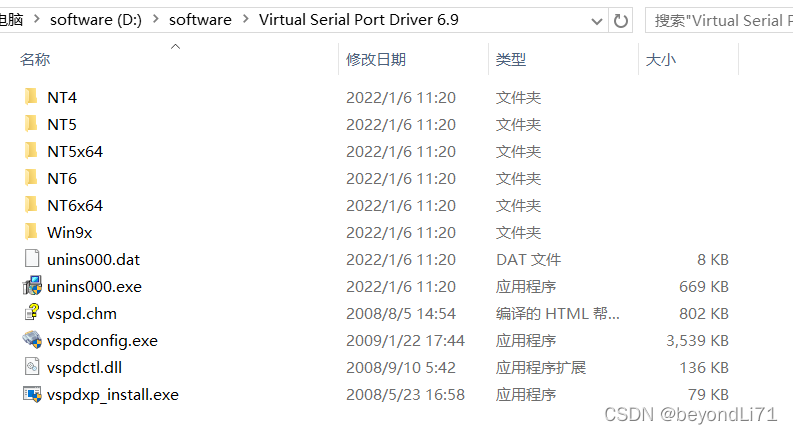Click the 应用程序扩展 type cell
This screenshot has width=793, height=434.
pyautogui.click(x=541, y=368)
